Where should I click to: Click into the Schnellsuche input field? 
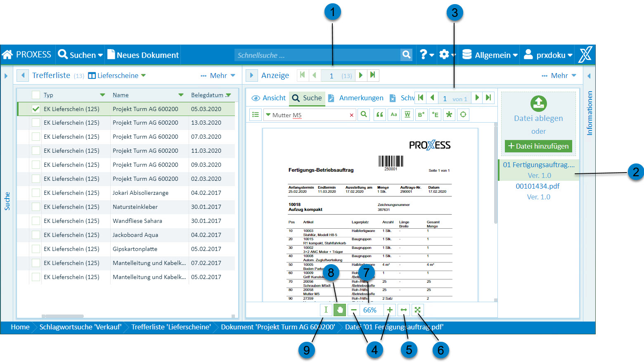tap(317, 55)
